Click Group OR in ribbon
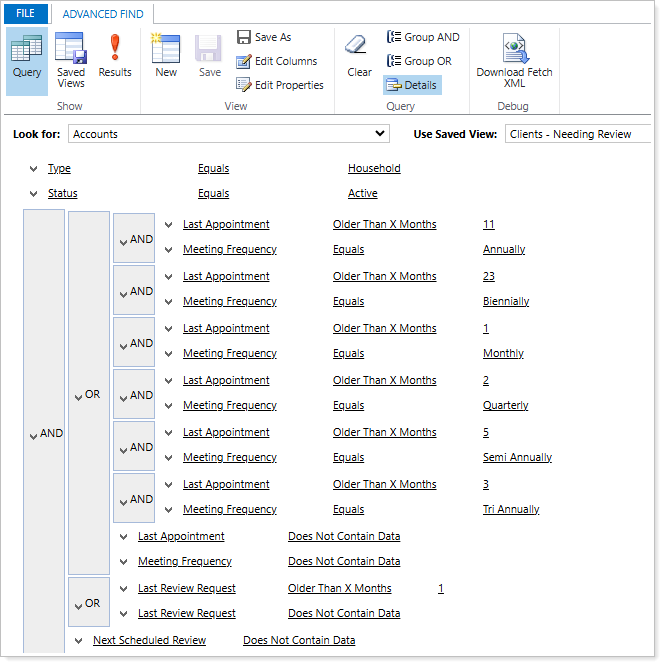664x666 pixels. 421,61
